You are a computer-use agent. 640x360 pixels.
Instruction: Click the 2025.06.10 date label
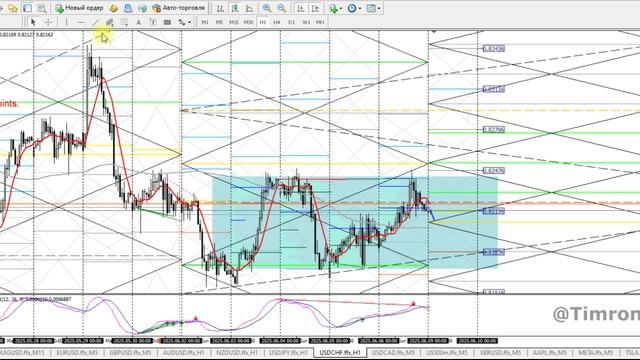coord(477,341)
